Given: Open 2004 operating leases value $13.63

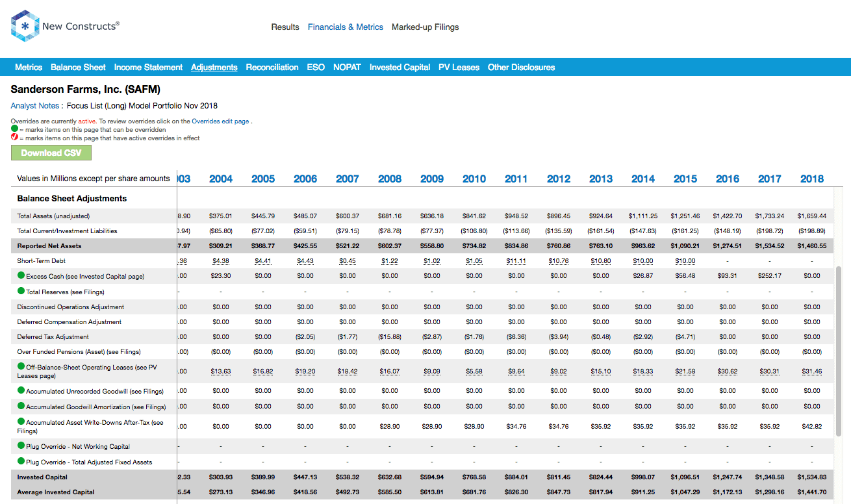Looking at the screenshot, I should tap(221, 372).
